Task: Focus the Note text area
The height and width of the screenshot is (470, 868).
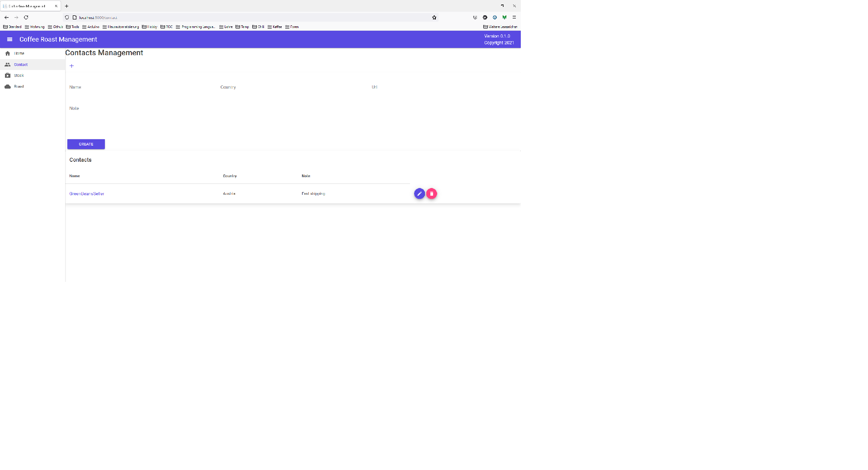Action: point(294,117)
